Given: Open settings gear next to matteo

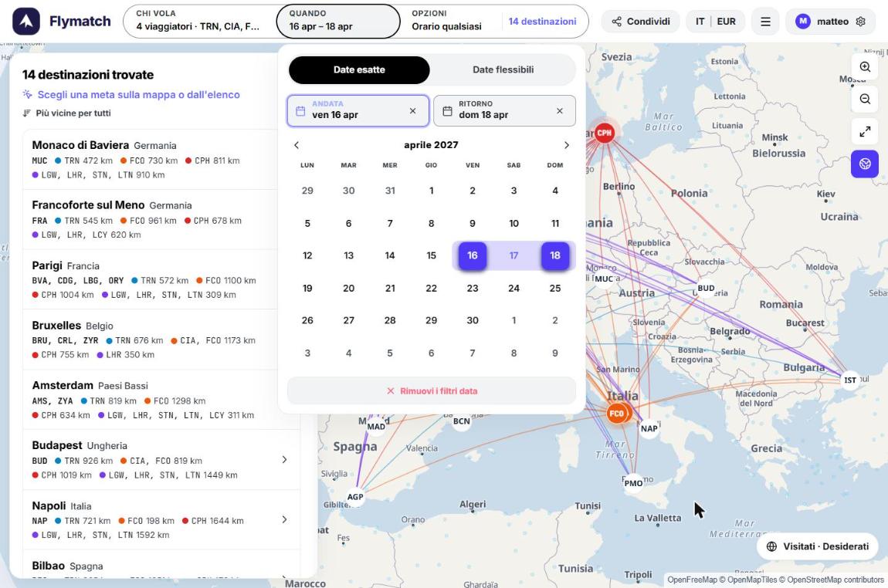Looking at the screenshot, I should click(860, 22).
